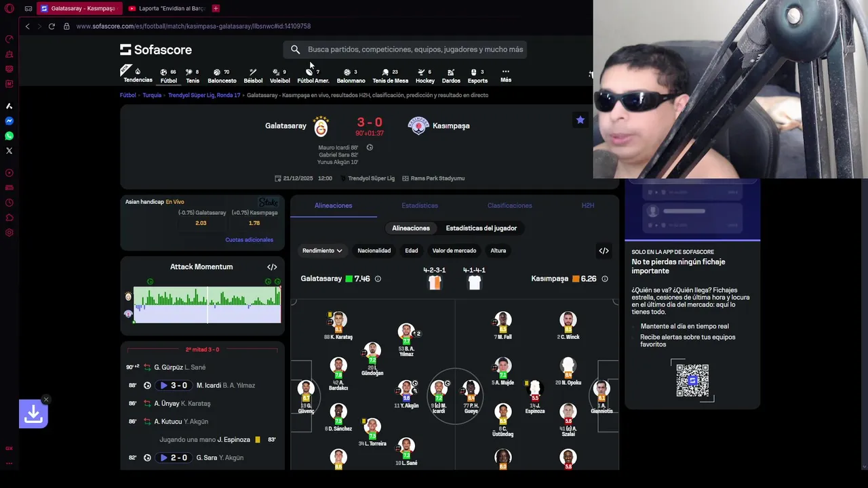Click the Kasımpaşa team crest

click(x=418, y=125)
